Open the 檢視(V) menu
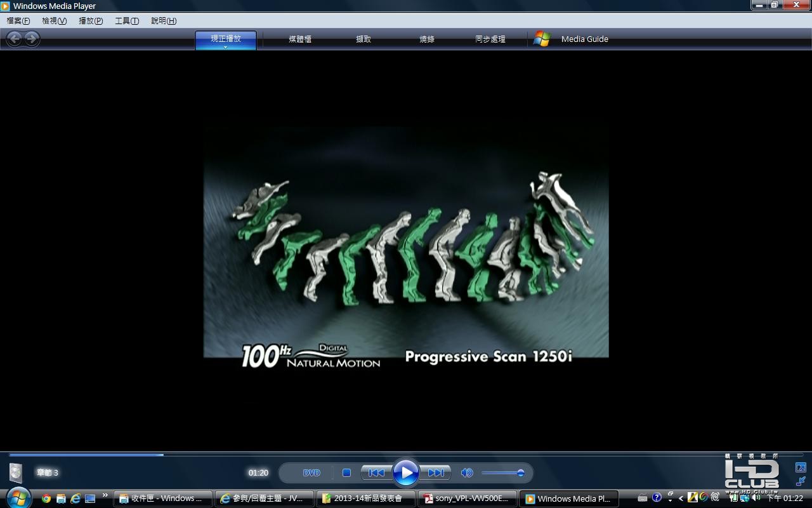 [55, 21]
